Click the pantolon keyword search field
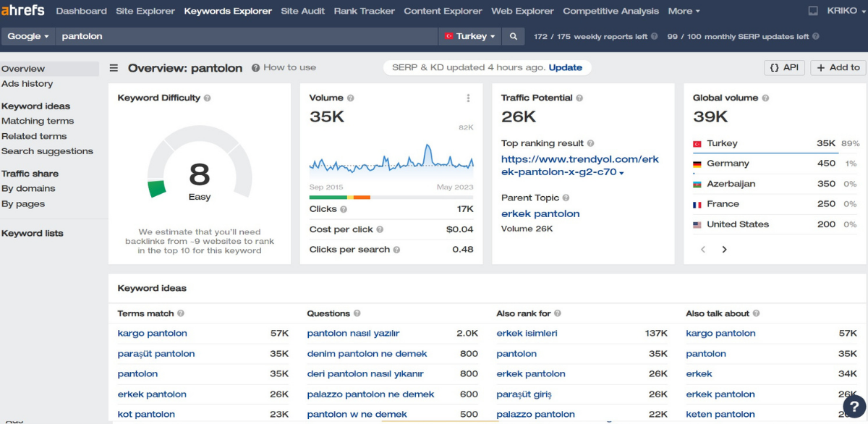This screenshot has width=868, height=424. [x=246, y=36]
